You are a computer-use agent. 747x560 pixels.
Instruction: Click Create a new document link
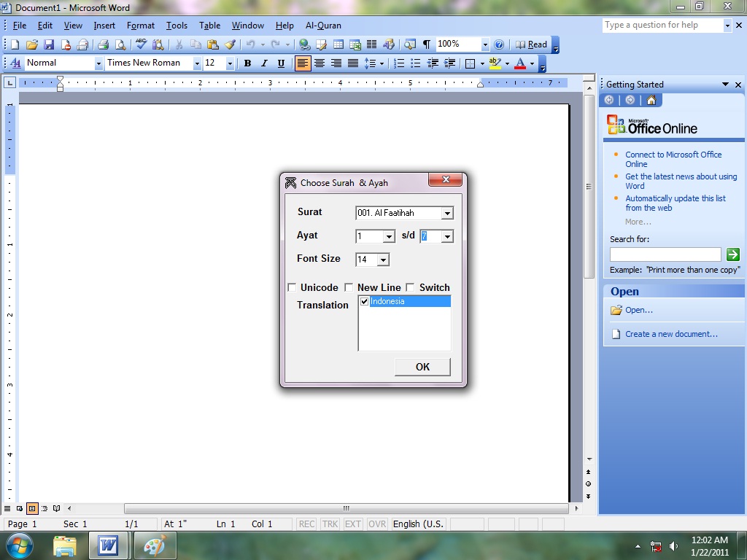[x=671, y=334]
